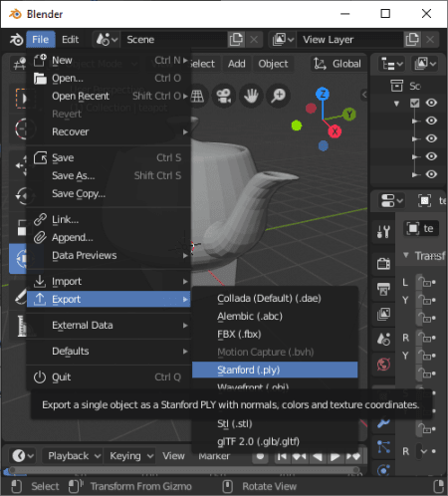Jump to timeline start button
448x496 pixels.
[282, 456]
